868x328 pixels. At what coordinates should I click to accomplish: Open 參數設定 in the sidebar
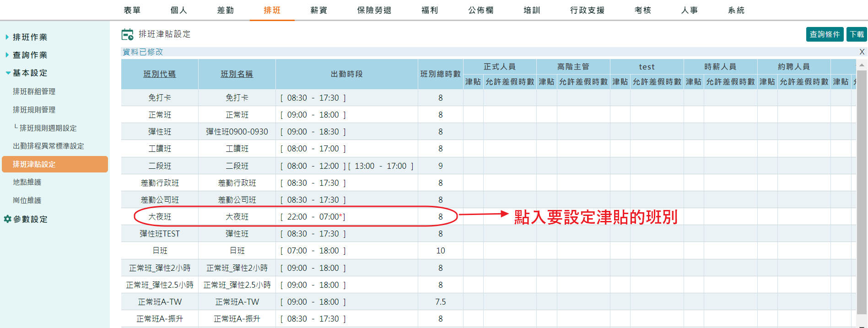click(x=30, y=219)
